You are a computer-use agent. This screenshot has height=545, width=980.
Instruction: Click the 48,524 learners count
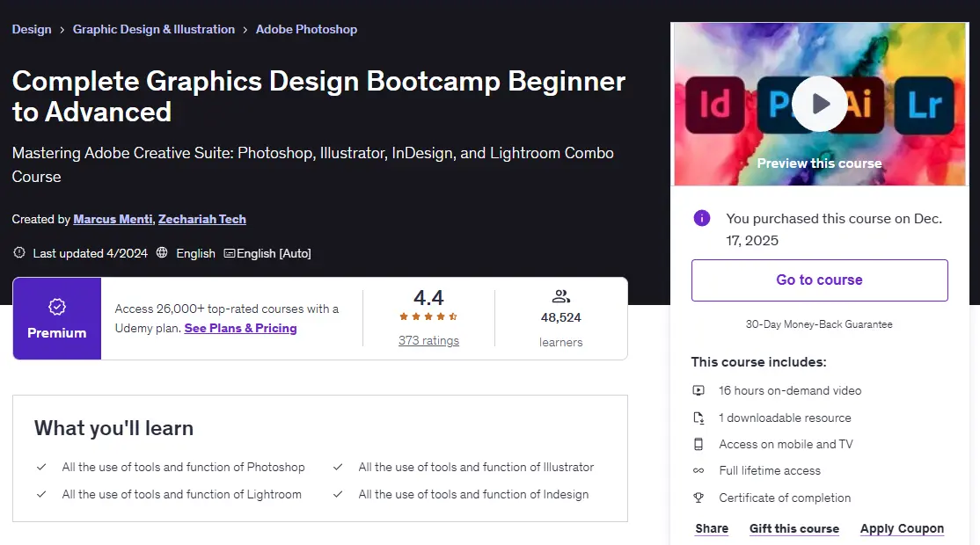pos(561,317)
